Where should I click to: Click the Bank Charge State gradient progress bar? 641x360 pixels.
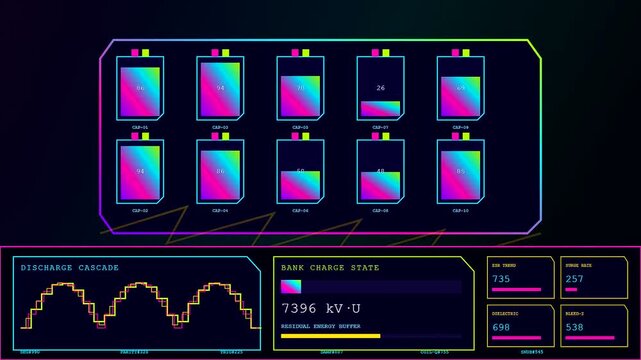coord(371,287)
